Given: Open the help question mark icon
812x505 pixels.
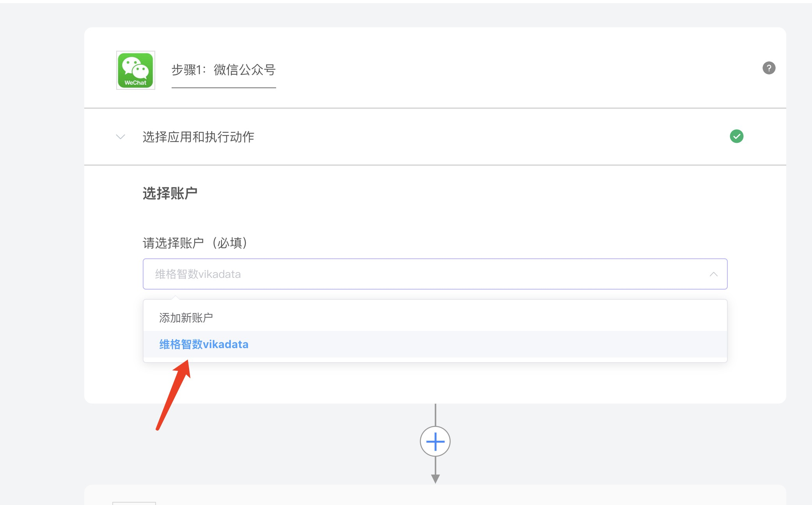Looking at the screenshot, I should tap(769, 68).
